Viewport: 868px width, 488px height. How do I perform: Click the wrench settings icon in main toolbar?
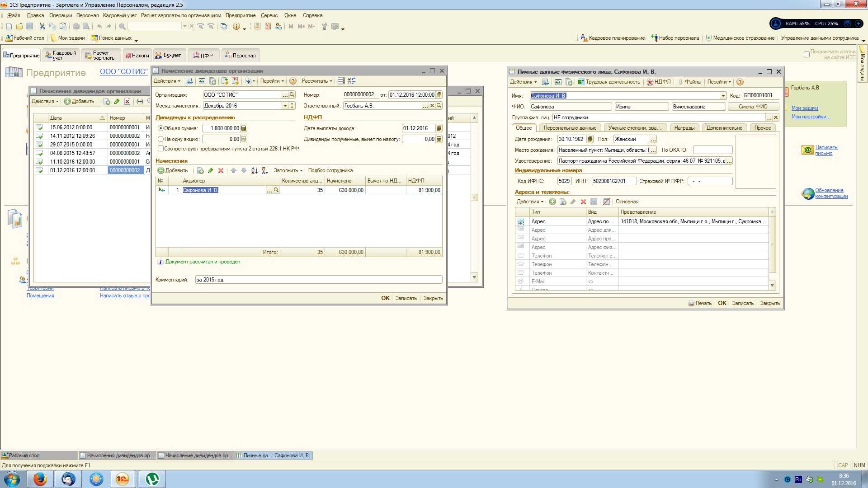324,26
